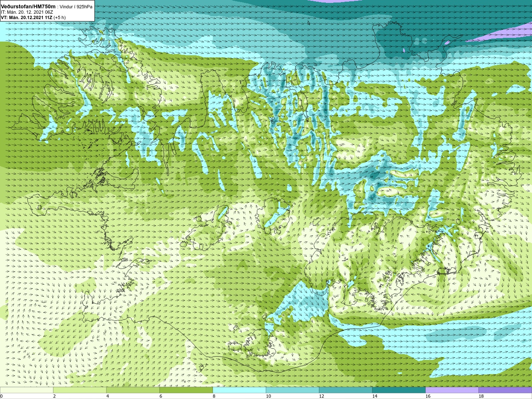
Task: Pick the 4–6 green legend segment
Action: (x=133, y=390)
